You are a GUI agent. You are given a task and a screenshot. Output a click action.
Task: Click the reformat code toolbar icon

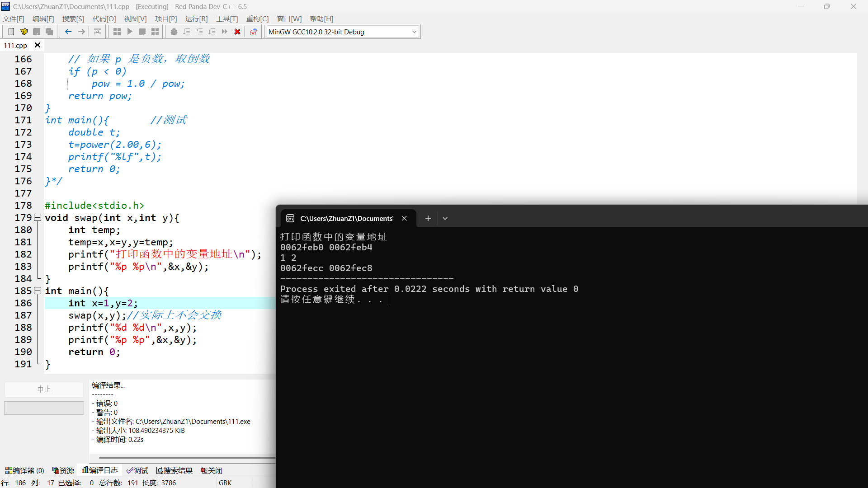tap(98, 32)
